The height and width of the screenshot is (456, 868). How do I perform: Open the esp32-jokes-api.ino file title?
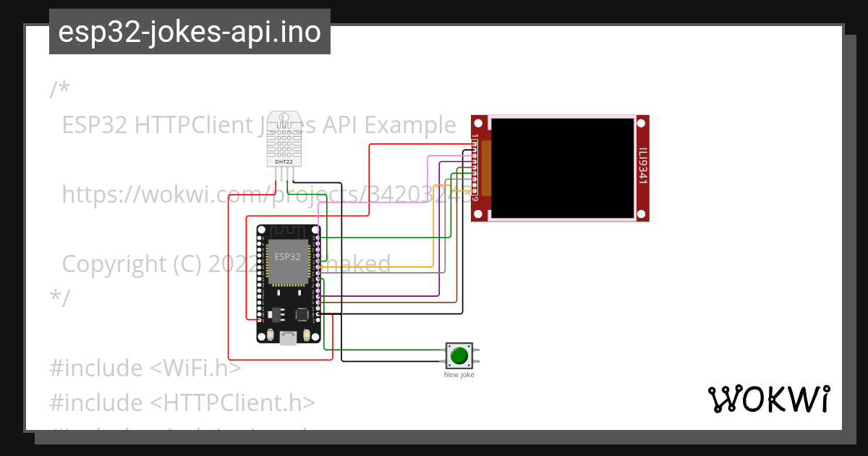click(190, 32)
